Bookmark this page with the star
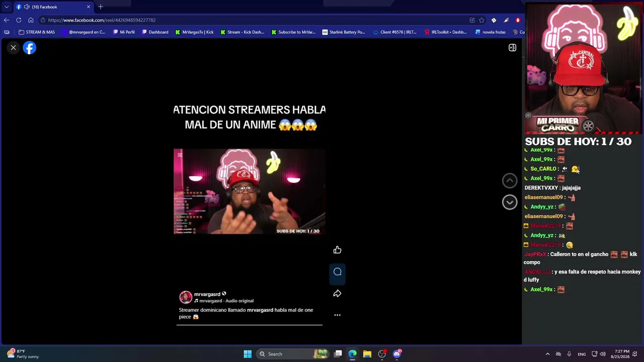 481,20
